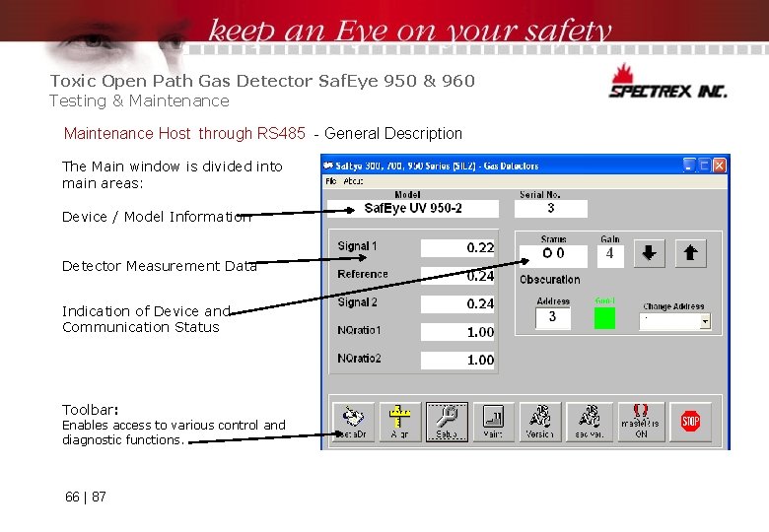
Task: Click the sec ver. toolbar button
Action: pyautogui.click(x=590, y=422)
